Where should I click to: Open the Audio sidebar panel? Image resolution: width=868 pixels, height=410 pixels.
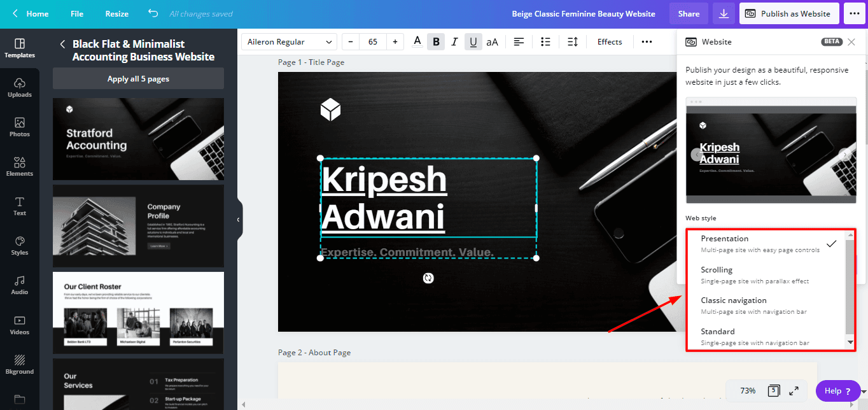(20, 285)
